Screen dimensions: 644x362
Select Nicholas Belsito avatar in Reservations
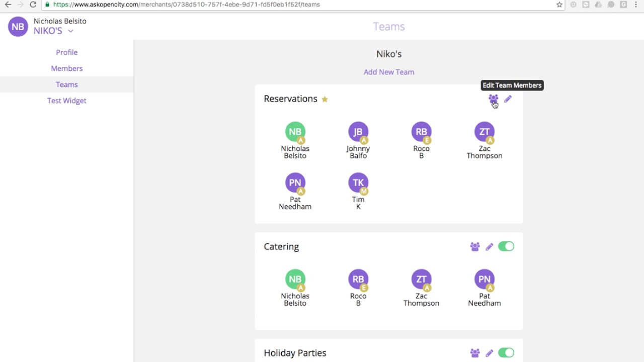click(295, 132)
